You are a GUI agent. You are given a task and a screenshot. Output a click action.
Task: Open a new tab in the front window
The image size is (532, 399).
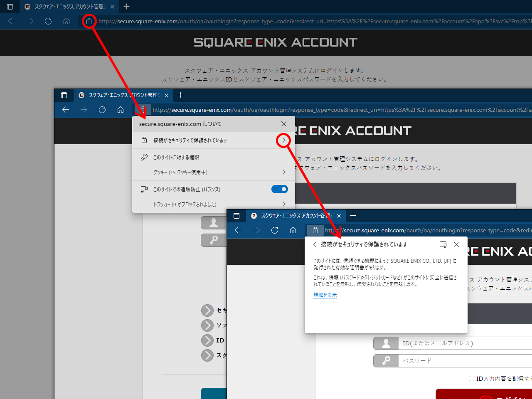point(353,216)
